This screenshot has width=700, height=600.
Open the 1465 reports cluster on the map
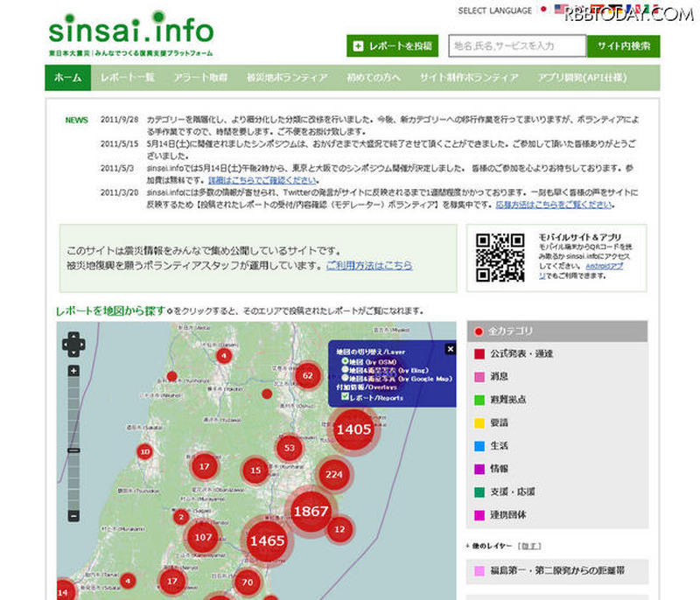point(267,541)
